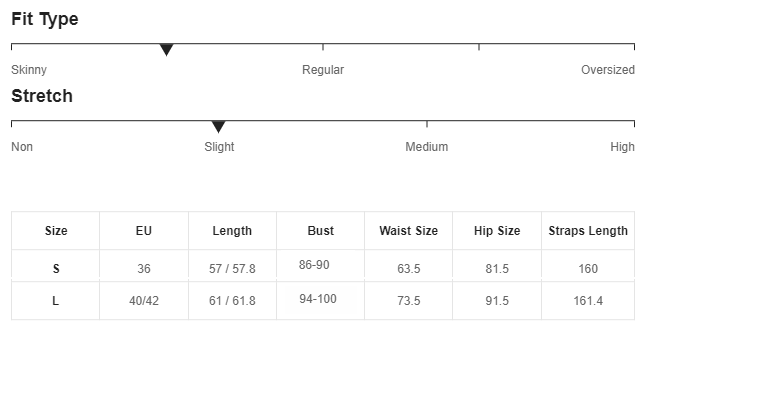Click the Stretch triangle marker
This screenshot has width=783, height=415.
coord(218,127)
